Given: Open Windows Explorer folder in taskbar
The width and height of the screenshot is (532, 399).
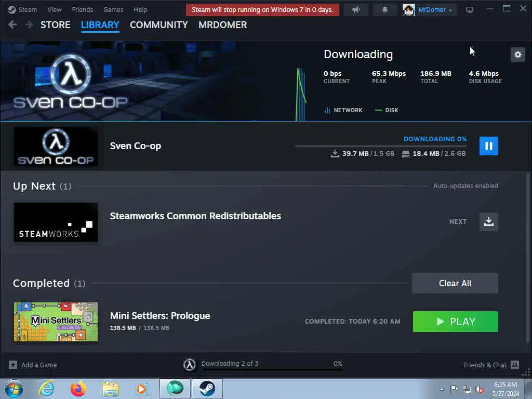Looking at the screenshot, I should [111, 389].
